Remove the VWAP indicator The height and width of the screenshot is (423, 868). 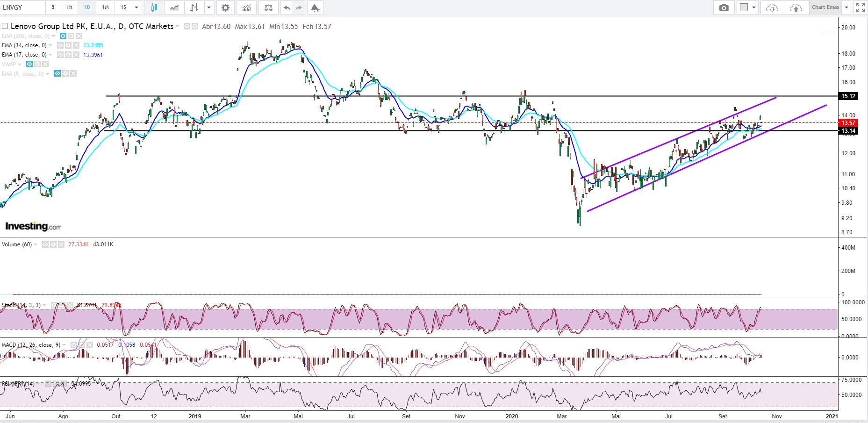[x=45, y=64]
